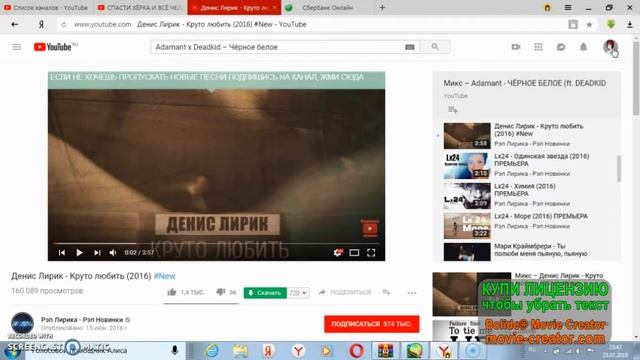
Task: Open the account avatar menu
Action: (x=610, y=47)
